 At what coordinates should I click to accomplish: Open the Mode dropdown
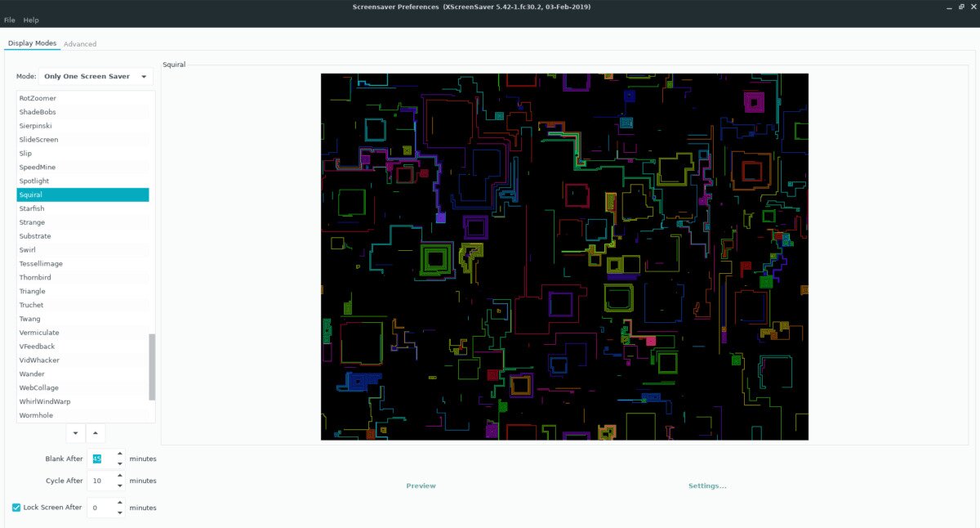pos(96,76)
